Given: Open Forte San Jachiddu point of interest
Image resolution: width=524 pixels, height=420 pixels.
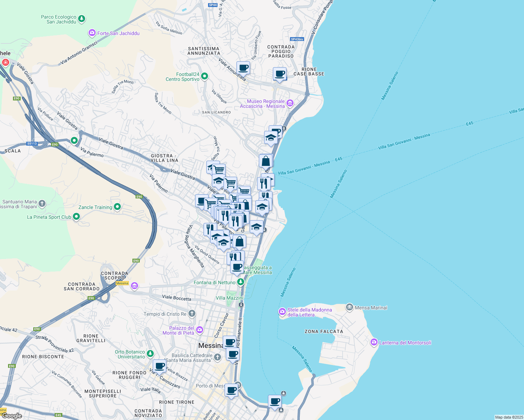Looking at the screenshot, I should pos(92,33).
